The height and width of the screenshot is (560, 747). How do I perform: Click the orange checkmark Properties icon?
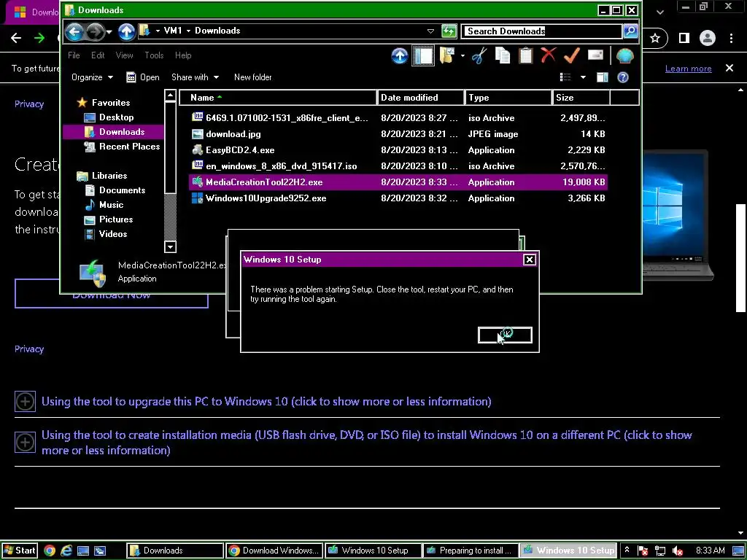coord(571,55)
